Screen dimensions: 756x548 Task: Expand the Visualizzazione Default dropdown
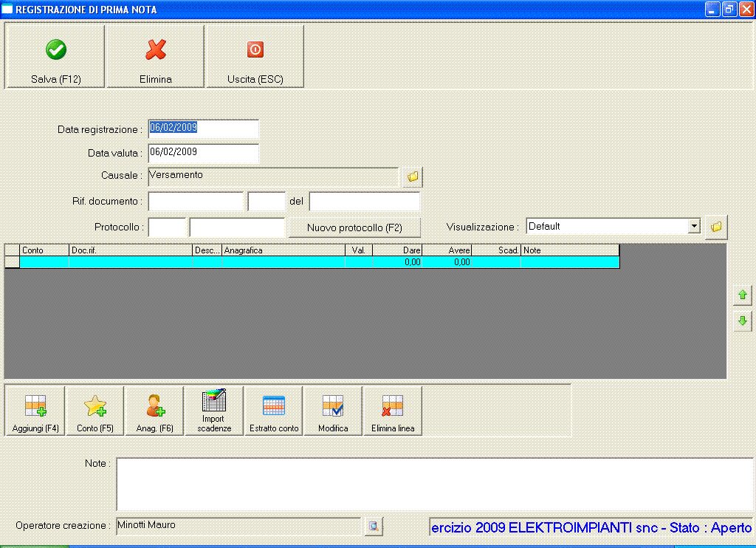pos(694,226)
